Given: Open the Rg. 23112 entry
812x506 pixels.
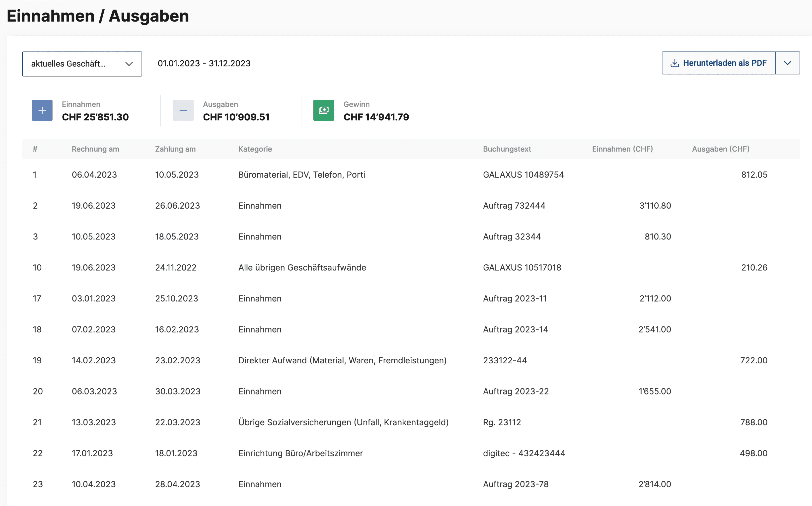Looking at the screenshot, I should (502, 422).
